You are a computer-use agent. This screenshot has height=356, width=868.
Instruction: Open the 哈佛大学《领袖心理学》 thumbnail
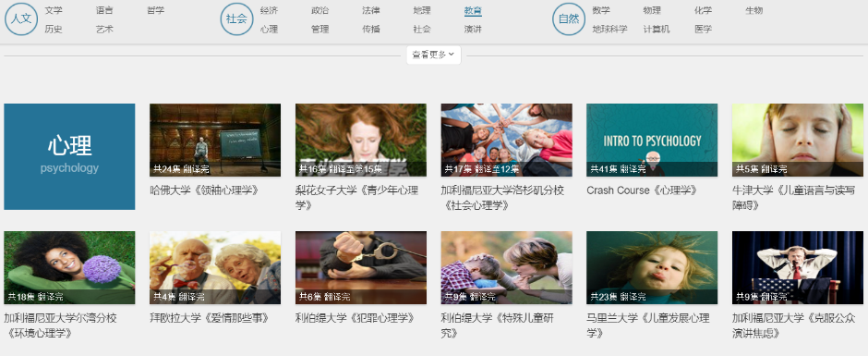[x=215, y=140]
